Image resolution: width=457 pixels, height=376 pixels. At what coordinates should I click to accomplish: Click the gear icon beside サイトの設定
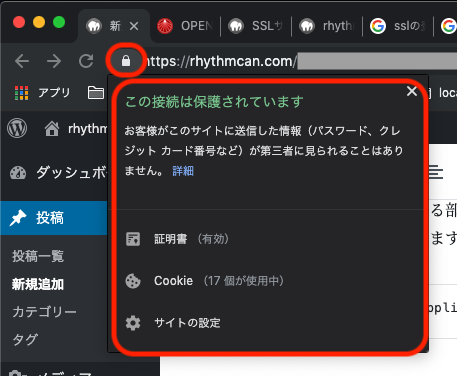[x=133, y=323]
